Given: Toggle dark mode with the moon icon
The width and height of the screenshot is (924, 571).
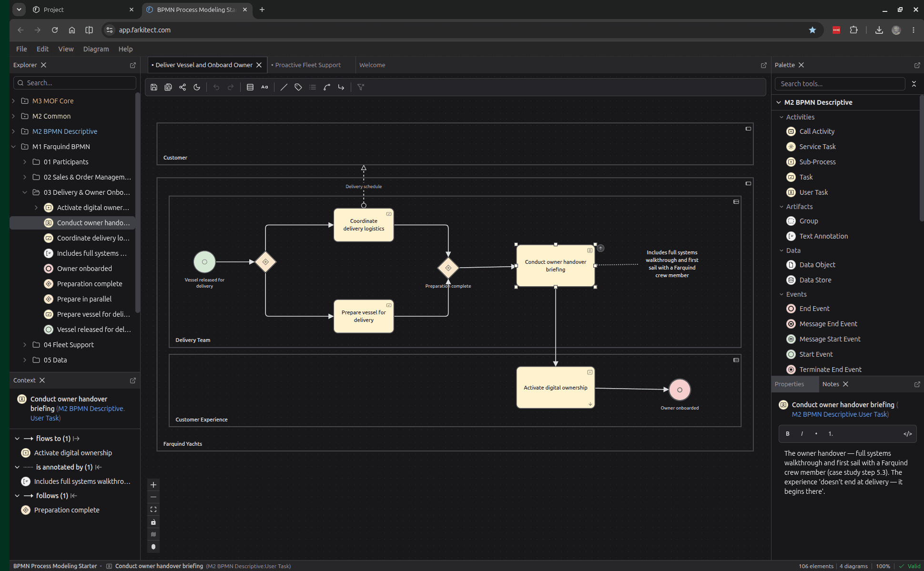Looking at the screenshot, I should [197, 87].
